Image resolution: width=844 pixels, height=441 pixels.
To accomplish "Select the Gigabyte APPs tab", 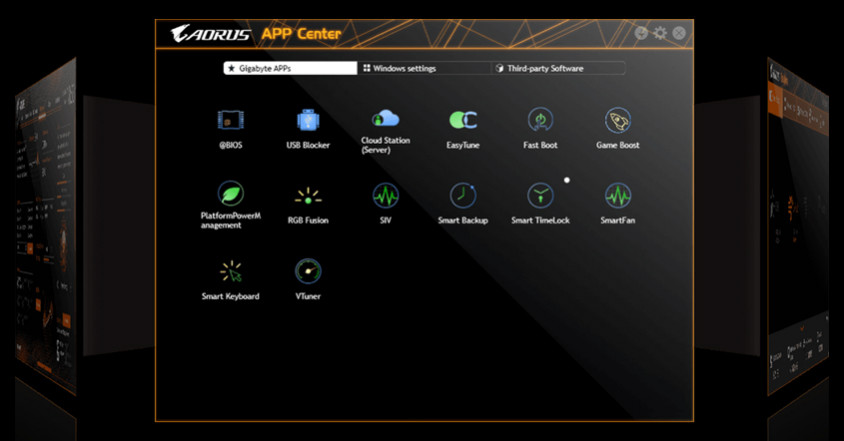I will 290,68.
